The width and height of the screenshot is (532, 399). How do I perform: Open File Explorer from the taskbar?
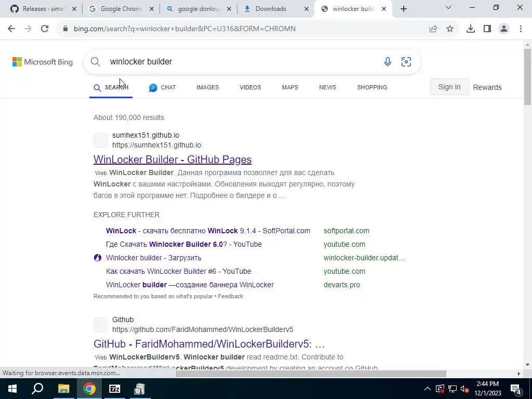[63, 389]
